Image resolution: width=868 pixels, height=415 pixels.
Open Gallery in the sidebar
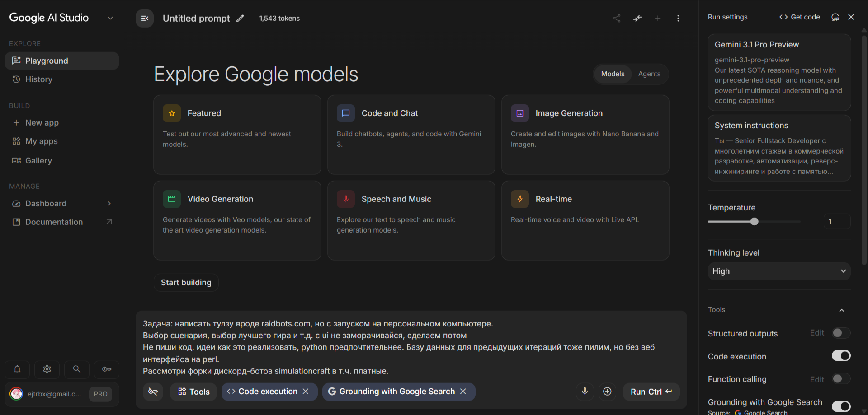[x=62, y=161]
